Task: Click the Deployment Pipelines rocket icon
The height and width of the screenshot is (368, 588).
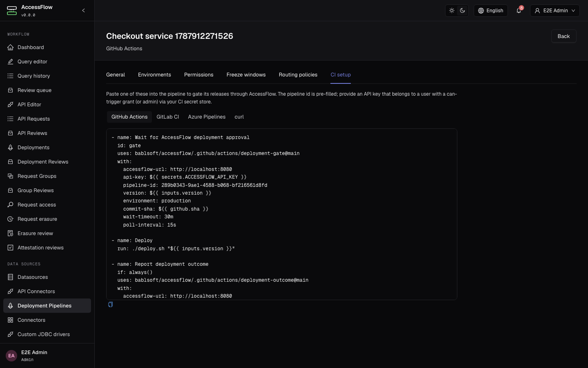Action: pos(11,306)
